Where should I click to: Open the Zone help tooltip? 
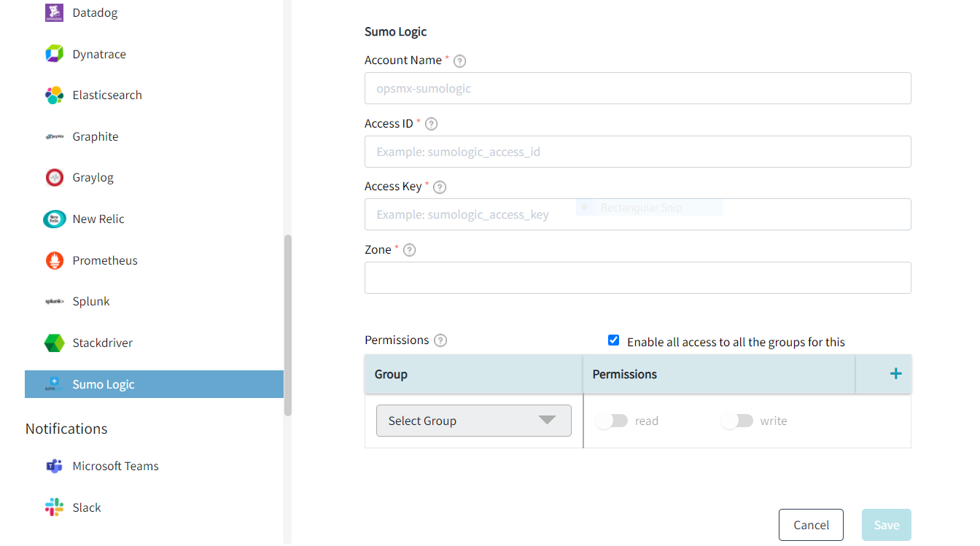[409, 249]
